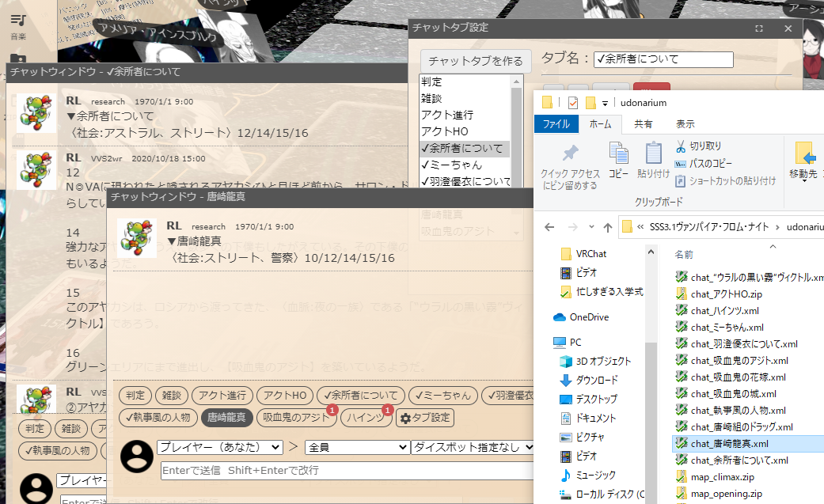824x504 pixels.
Task: Open 3D オブジェクト folder in navigation pane
Action: pyautogui.click(x=595, y=361)
